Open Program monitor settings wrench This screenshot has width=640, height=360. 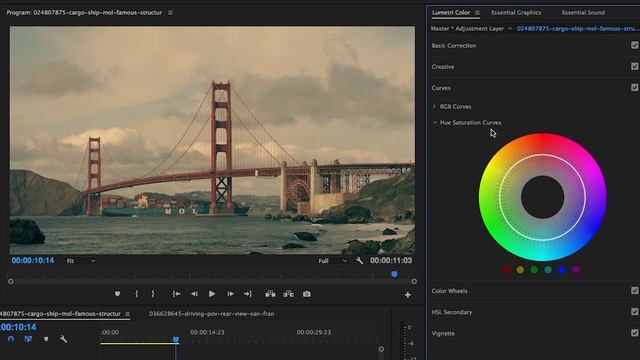[x=359, y=260]
